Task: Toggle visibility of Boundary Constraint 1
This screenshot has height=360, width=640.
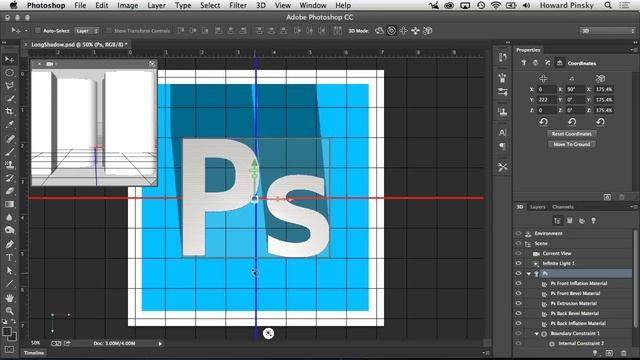Action: coord(518,333)
